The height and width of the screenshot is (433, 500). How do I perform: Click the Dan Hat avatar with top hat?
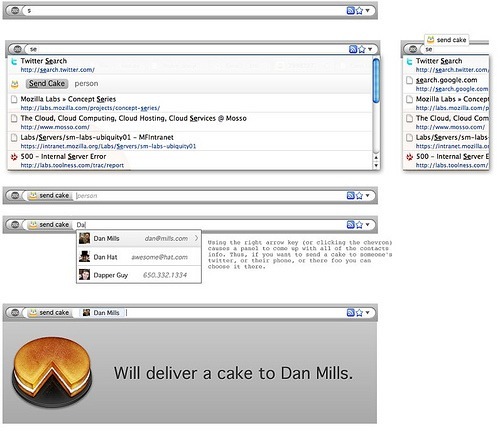point(84,257)
